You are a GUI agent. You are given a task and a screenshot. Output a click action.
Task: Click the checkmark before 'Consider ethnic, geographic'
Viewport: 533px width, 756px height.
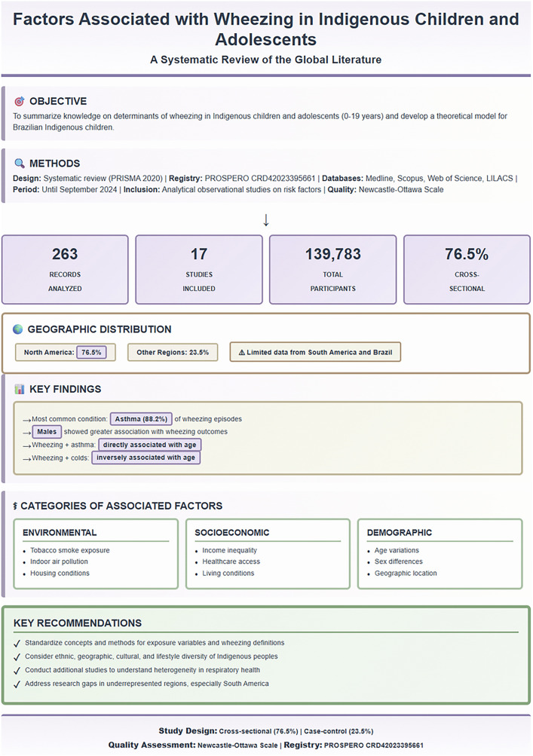click(x=17, y=657)
